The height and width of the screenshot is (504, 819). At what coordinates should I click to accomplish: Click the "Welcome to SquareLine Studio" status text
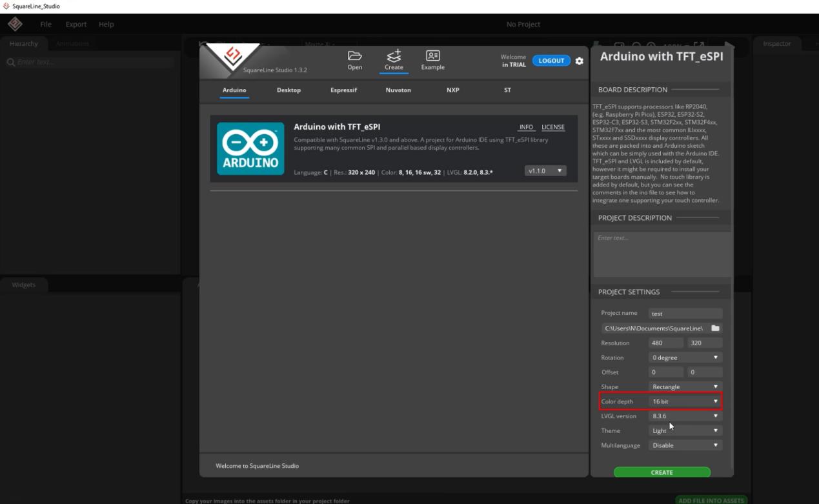coord(257,465)
